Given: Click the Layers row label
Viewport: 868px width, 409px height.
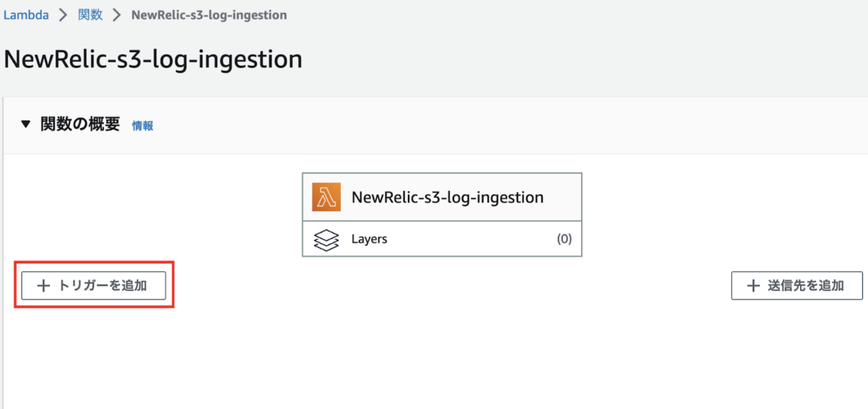Looking at the screenshot, I should tap(369, 240).
